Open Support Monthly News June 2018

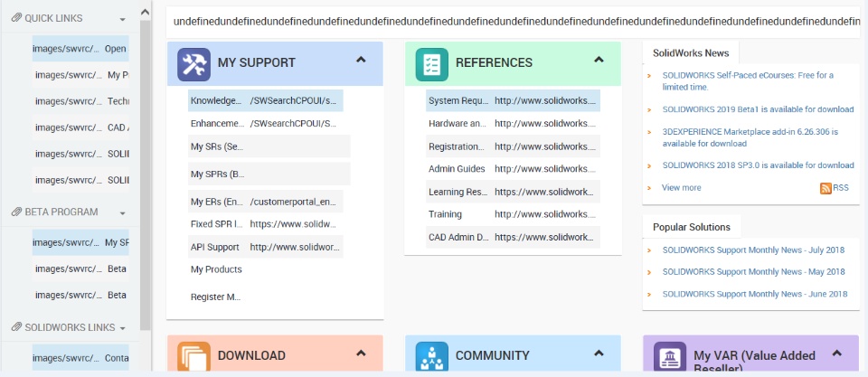[x=754, y=294]
